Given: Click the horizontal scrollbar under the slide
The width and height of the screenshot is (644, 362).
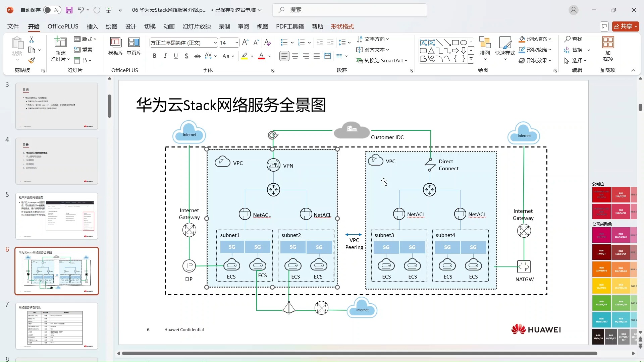Looking at the screenshot, I should 360,353.
